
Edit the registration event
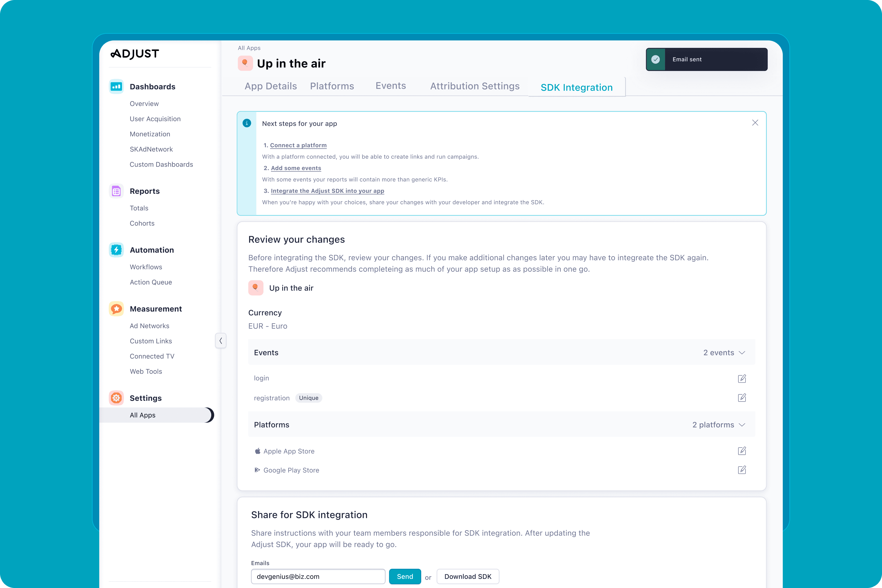tap(742, 397)
